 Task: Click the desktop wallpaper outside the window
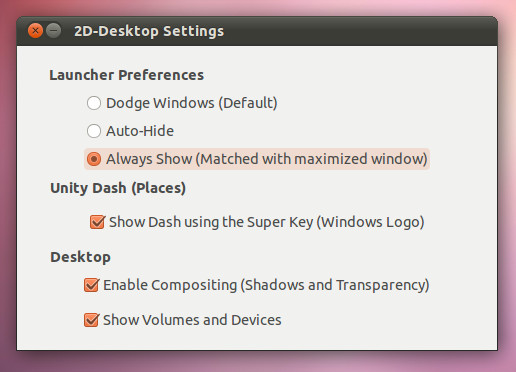(x=258, y=362)
